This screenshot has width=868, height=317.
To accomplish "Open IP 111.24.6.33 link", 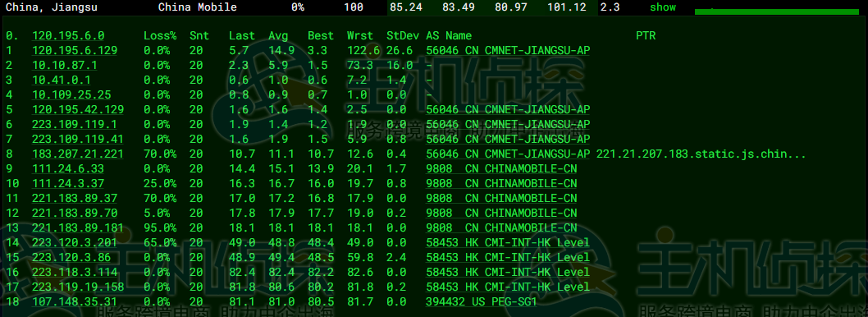I will click(68, 168).
